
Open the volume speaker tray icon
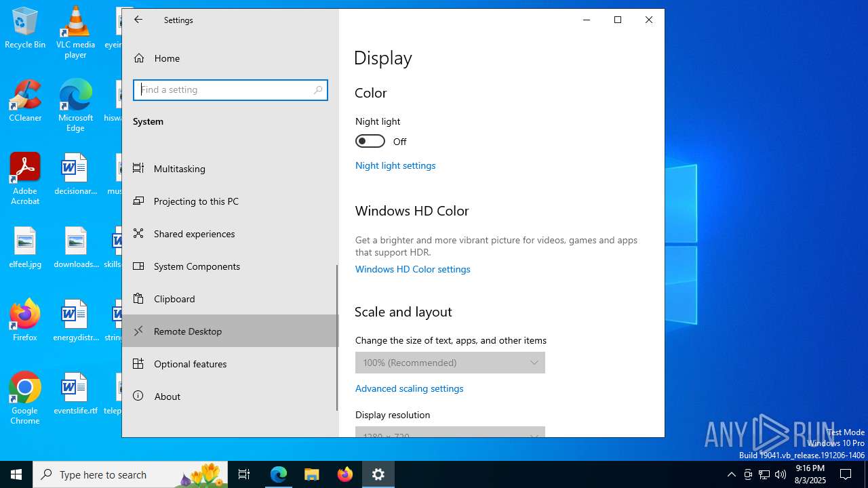coord(781,474)
